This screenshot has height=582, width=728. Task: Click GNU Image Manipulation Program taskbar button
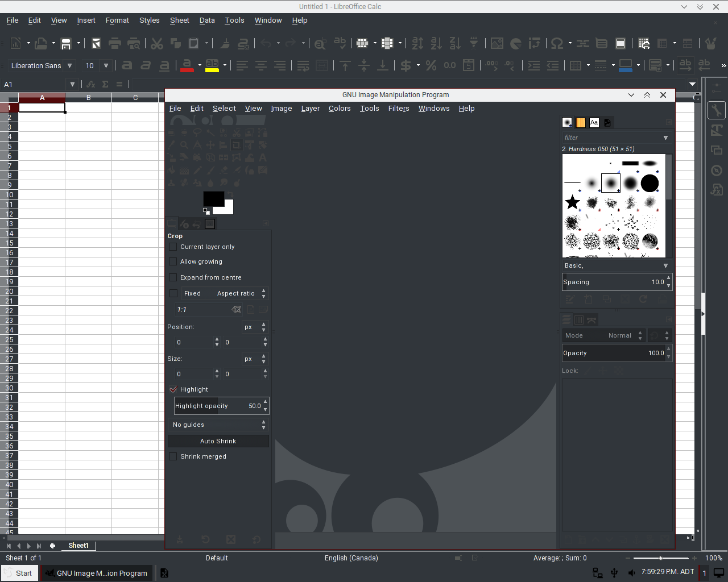pyautogui.click(x=96, y=573)
